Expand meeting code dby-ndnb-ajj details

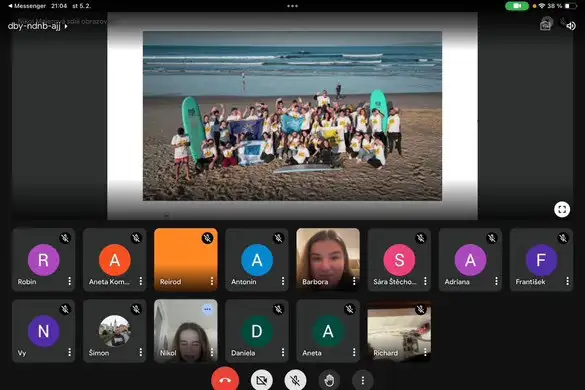pyautogui.click(x=38, y=26)
